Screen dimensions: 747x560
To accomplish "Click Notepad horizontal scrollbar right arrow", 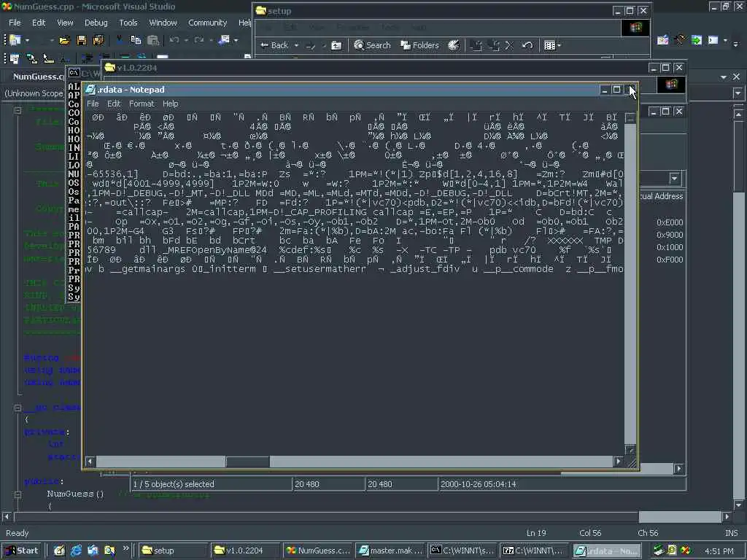I will point(618,461).
